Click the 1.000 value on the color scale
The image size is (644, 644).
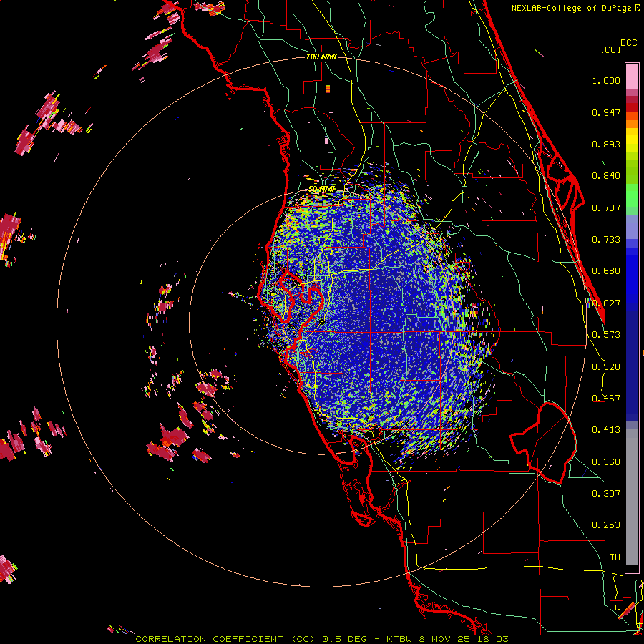[x=606, y=80]
